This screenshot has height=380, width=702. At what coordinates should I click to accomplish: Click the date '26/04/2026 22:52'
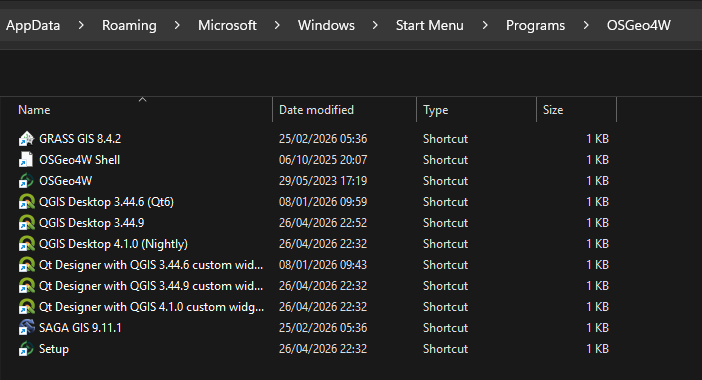(323, 223)
